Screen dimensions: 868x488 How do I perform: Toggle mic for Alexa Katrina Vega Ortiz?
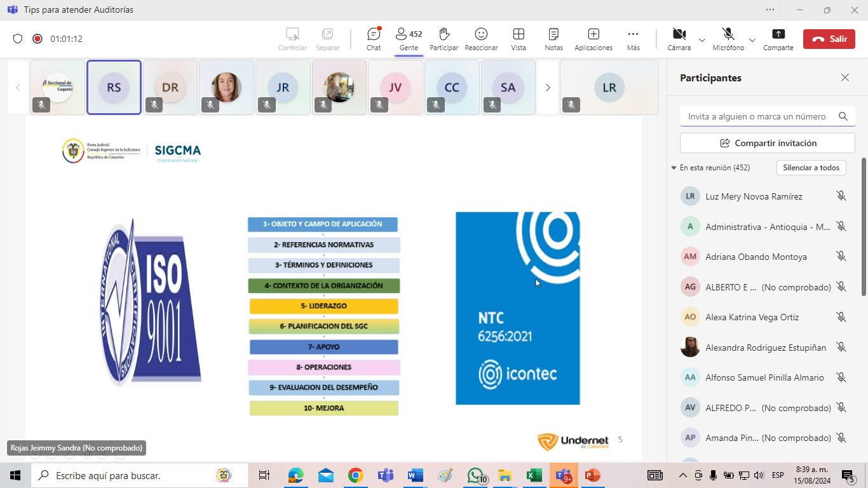[841, 317]
